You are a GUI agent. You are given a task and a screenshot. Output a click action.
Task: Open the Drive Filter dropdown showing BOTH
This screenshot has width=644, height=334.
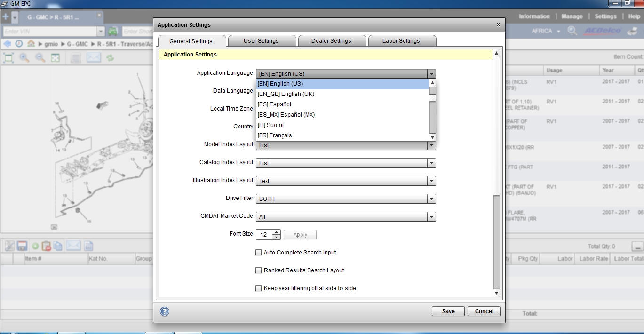pos(346,199)
